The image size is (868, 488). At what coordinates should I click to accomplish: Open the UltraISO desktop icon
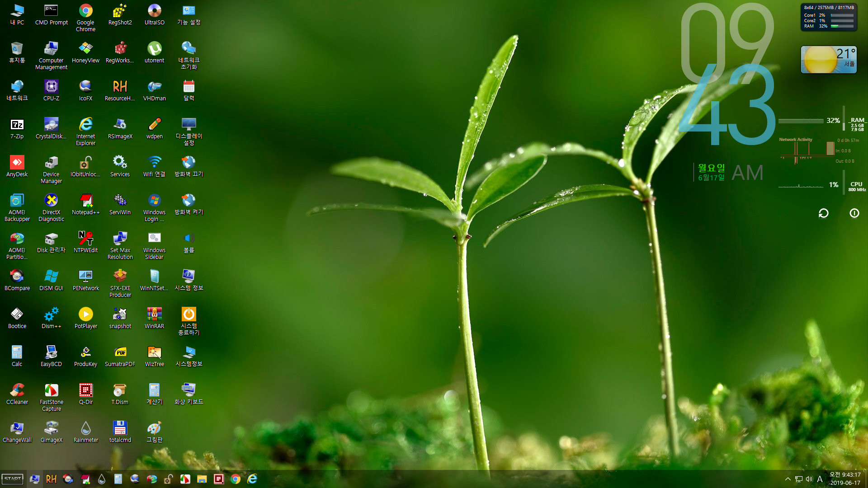154,14
